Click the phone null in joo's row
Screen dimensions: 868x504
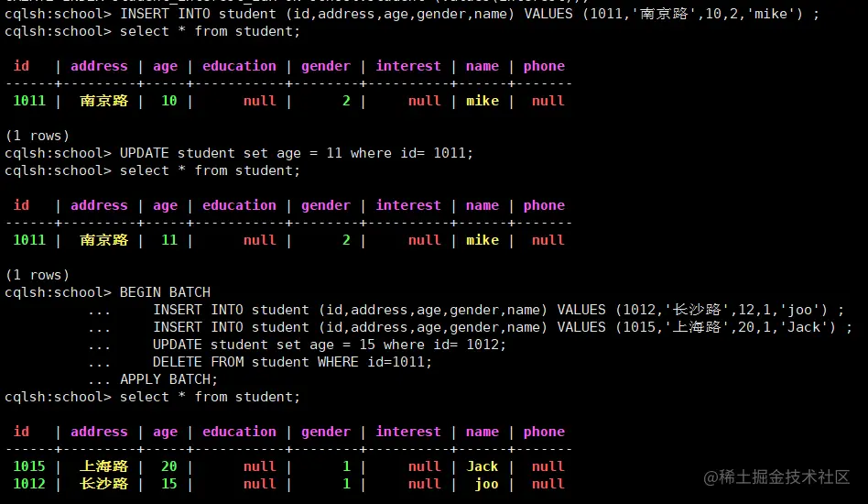pyautogui.click(x=548, y=484)
